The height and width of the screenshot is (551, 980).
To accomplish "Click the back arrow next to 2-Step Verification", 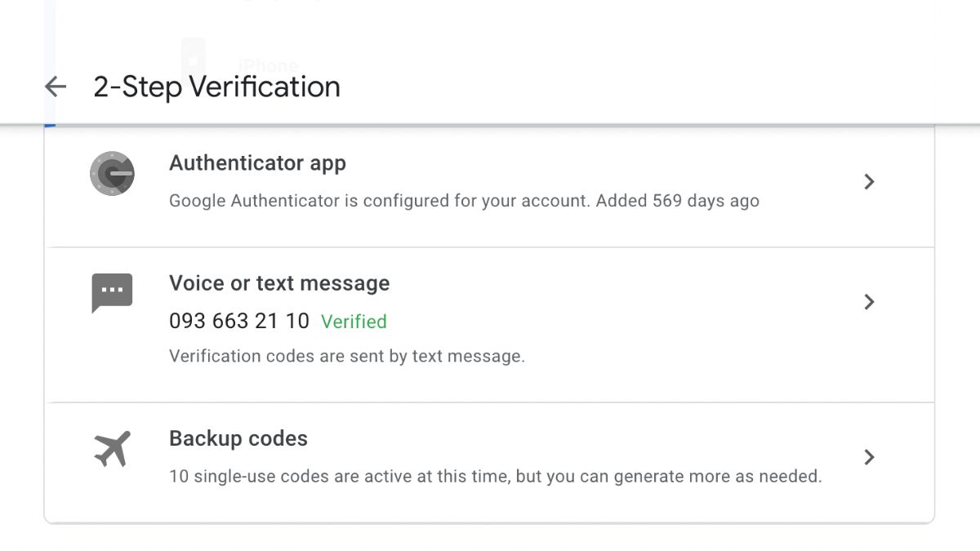I will [54, 87].
